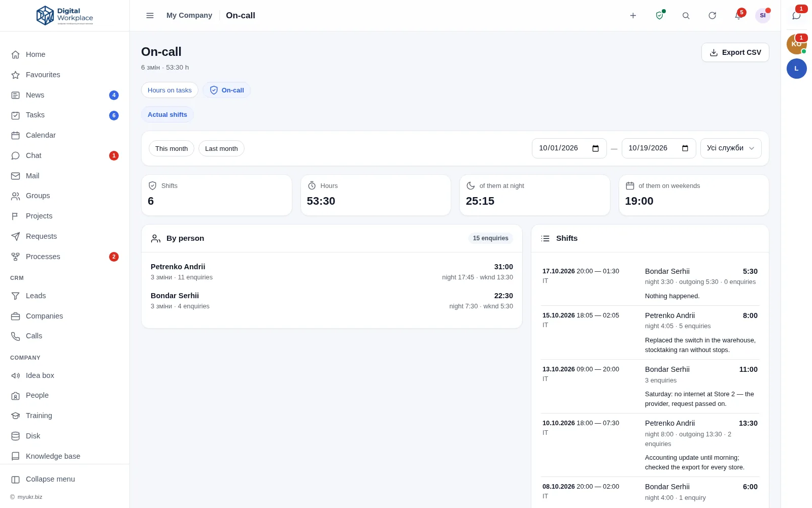Screen dimensions: 812x508
Task: Open the notifications bell icon
Action: pyautogui.click(x=738, y=16)
